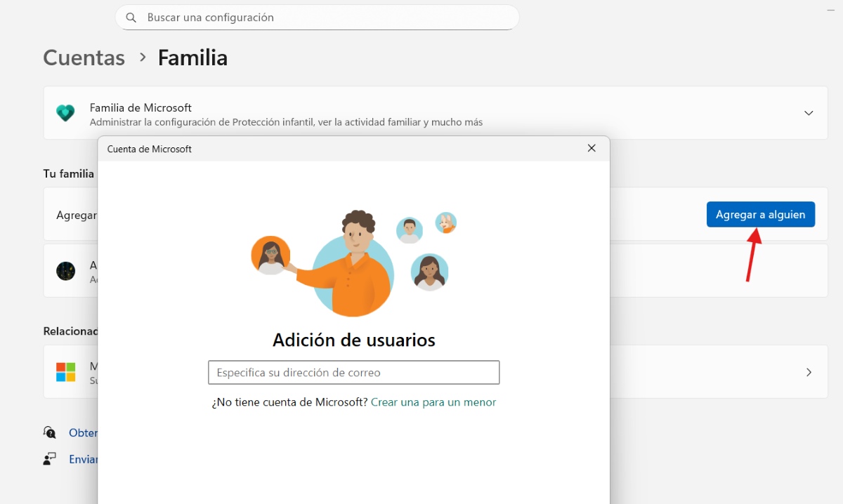
Task: Click the elderly person avatar in illustration
Action: pyautogui.click(x=445, y=223)
